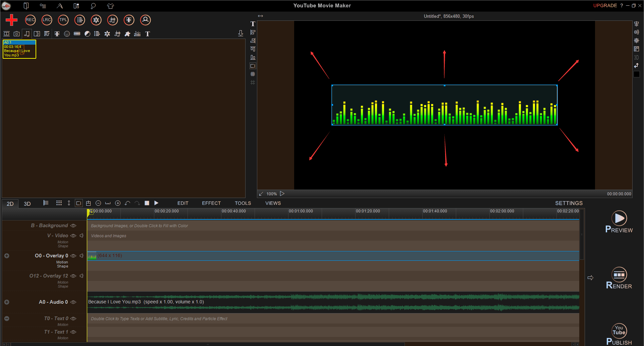Click Motion under O0 - Overlay 0
The width and height of the screenshot is (644, 346).
click(62, 262)
